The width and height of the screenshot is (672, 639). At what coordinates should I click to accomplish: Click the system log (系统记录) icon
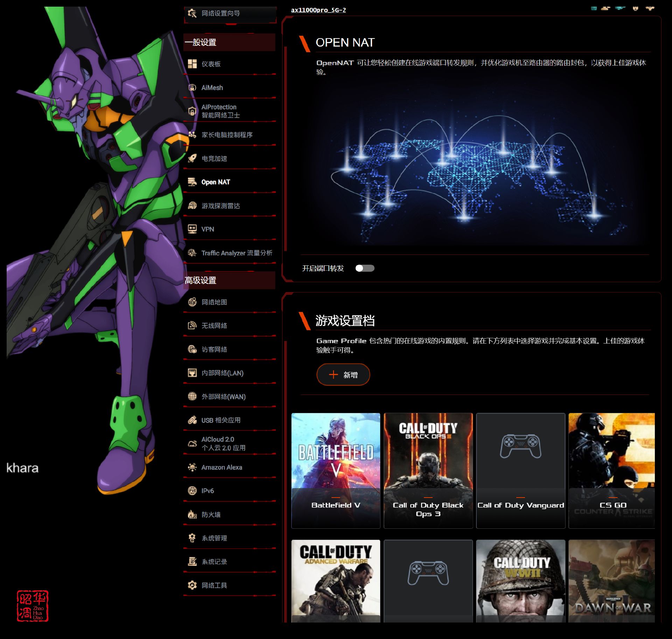(192, 562)
